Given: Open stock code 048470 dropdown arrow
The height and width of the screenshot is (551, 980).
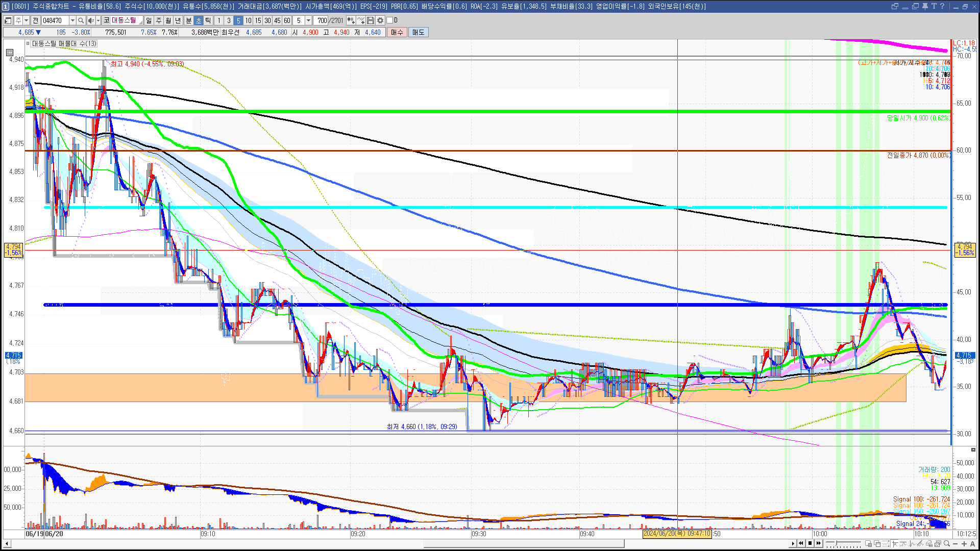Looking at the screenshot, I should 72,20.
